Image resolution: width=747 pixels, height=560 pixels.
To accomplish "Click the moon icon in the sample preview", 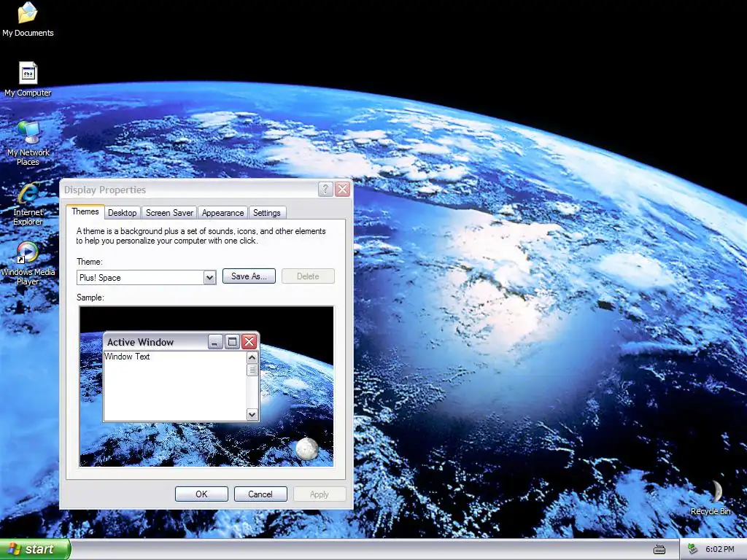I will point(307,448).
